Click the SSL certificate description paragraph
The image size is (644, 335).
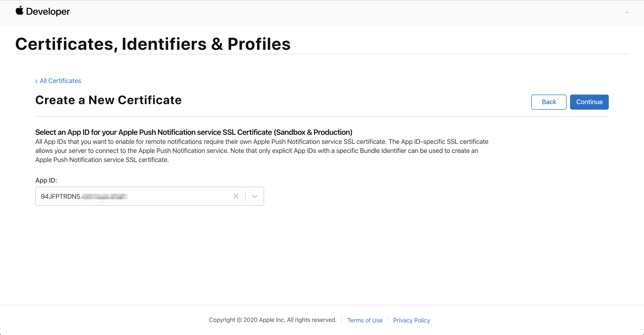coord(262,151)
